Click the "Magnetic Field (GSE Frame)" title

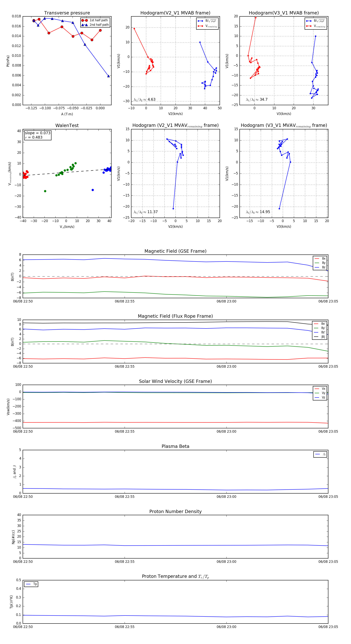pyautogui.click(x=175, y=251)
